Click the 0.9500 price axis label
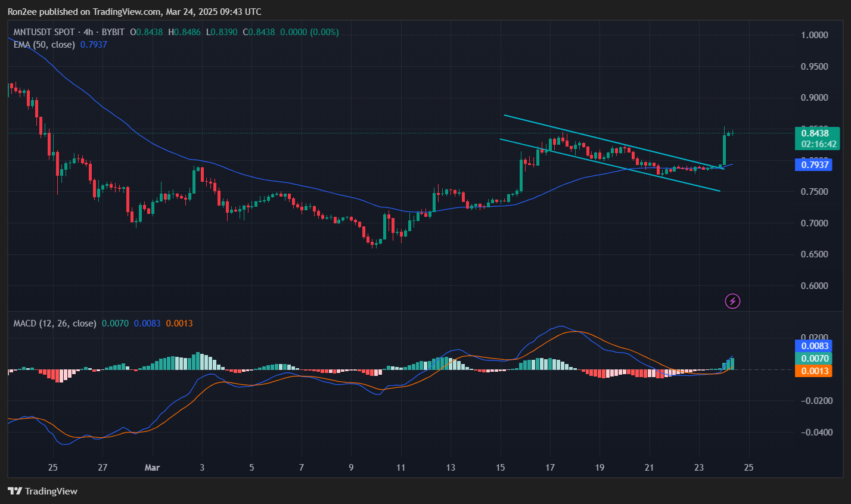The image size is (851, 504). (x=815, y=67)
